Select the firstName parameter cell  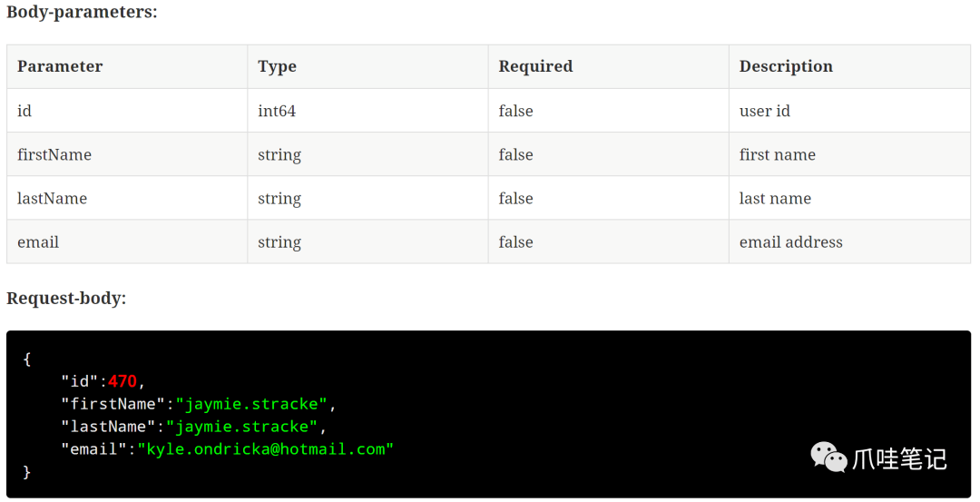(127, 154)
